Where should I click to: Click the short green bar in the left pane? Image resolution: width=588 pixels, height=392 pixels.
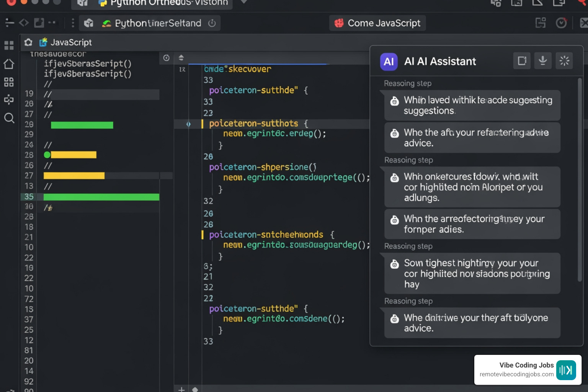82,125
